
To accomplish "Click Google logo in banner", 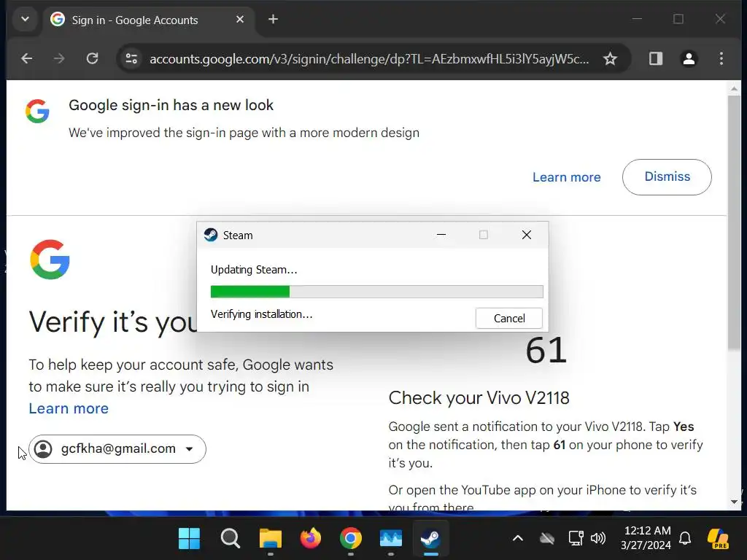I will pyautogui.click(x=37, y=111).
